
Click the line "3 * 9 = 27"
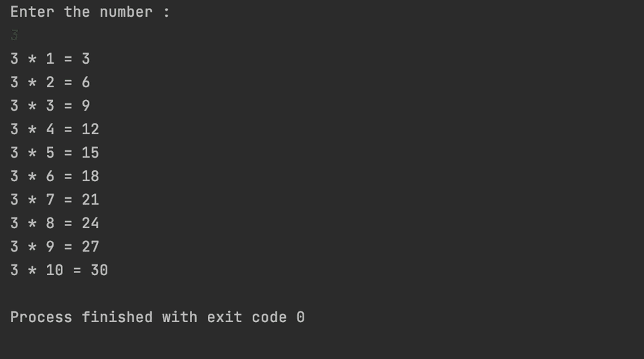click(x=54, y=247)
